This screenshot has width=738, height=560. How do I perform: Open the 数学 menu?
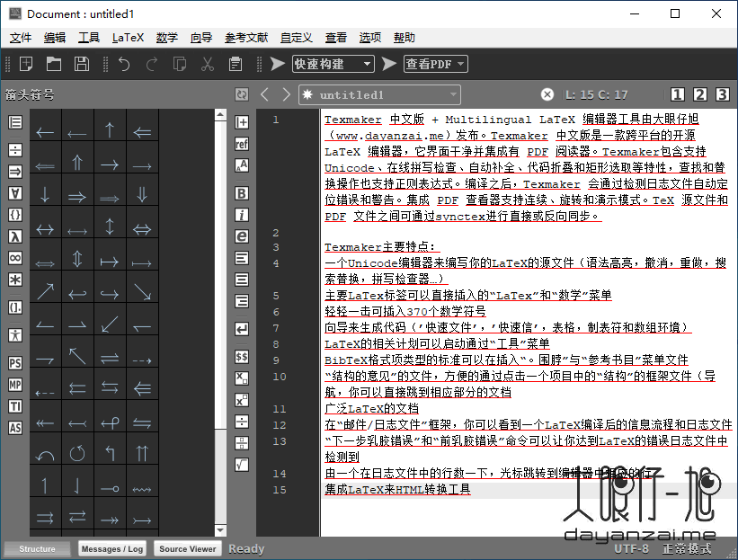point(167,38)
